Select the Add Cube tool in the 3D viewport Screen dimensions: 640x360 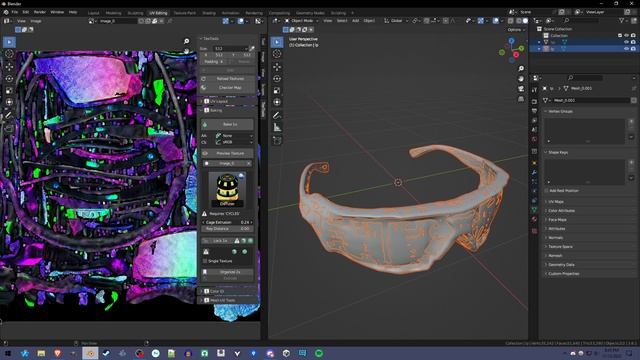pos(277,141)
